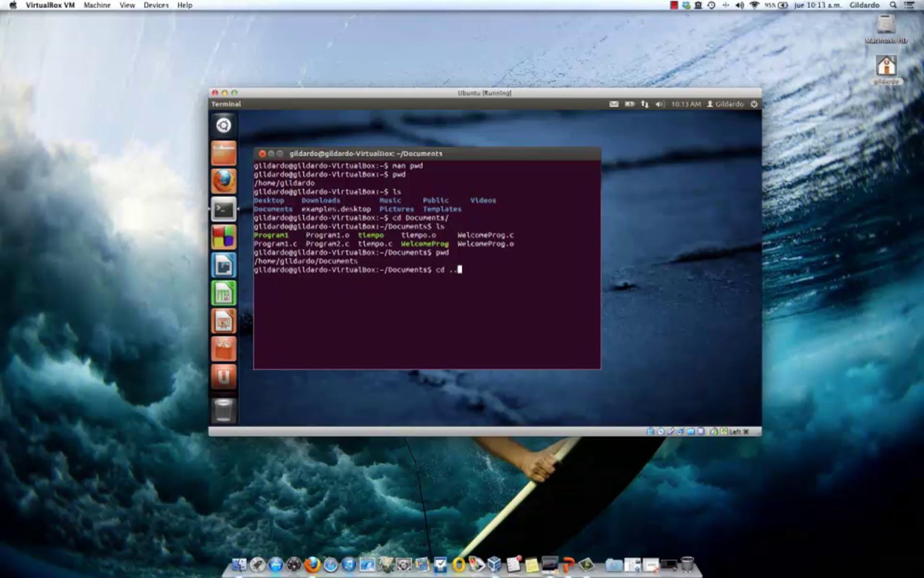The image size is (924, 578).
Task: Open the Files manager in launcher
Action: tap(224, 153)
